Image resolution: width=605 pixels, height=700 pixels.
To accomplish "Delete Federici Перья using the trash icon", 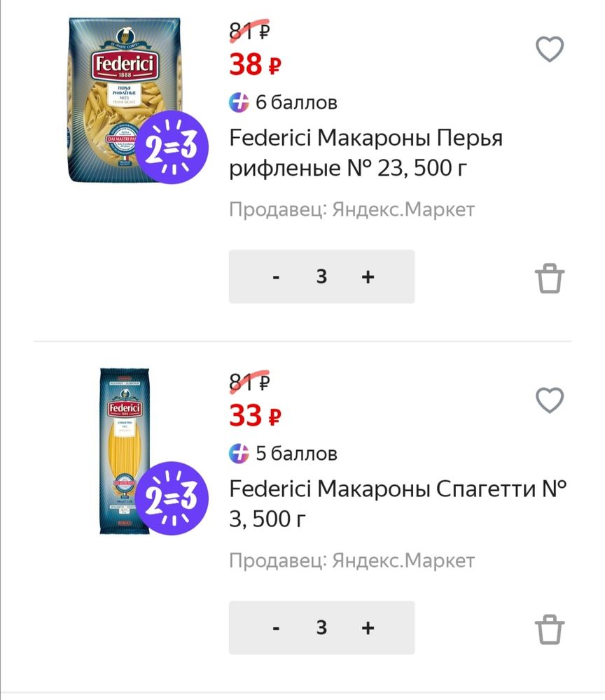I will pos(550,277).
